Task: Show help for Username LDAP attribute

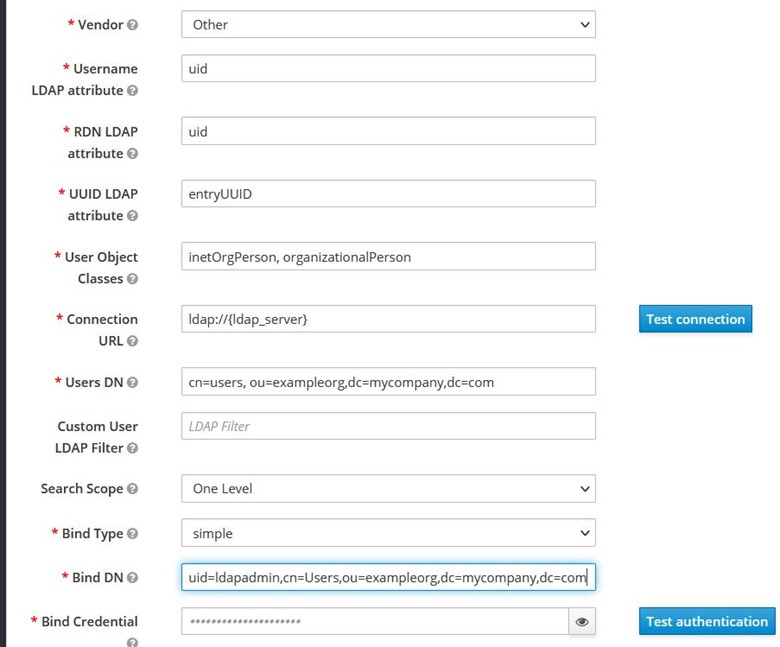Action: click(x=132, y=91)
